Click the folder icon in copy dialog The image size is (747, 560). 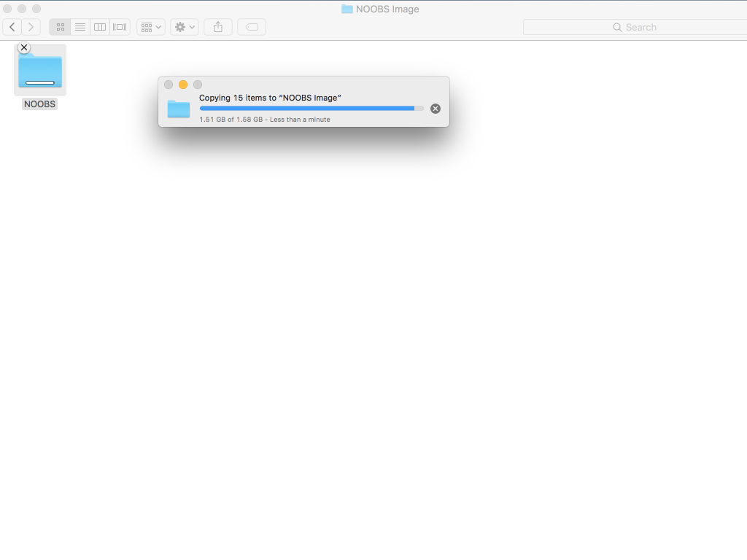(179, 109)
